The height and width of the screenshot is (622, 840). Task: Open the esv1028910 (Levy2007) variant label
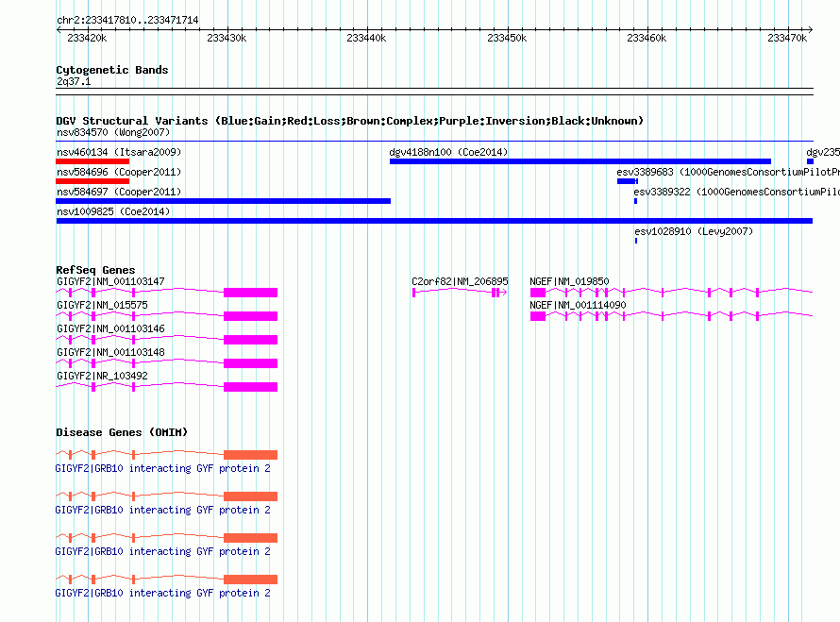click(694, 231)
